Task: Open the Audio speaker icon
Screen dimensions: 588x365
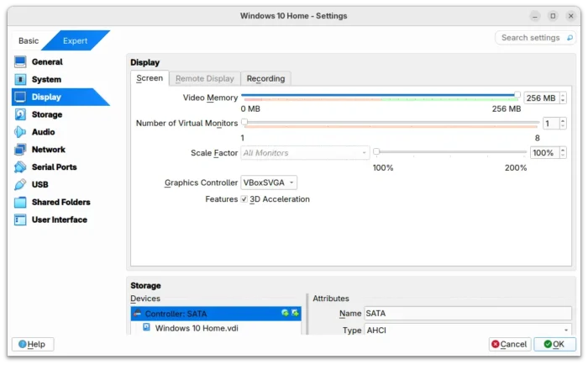Action: click(20, 132)
